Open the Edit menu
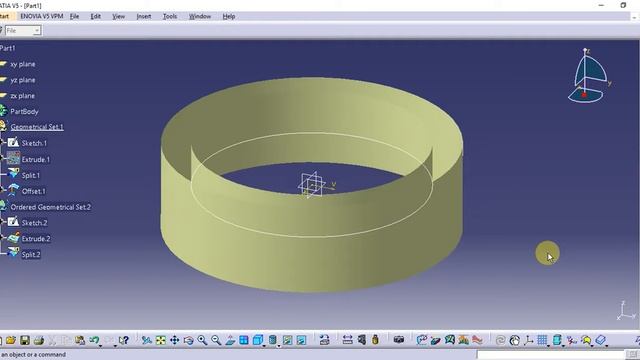 (96, 16)
